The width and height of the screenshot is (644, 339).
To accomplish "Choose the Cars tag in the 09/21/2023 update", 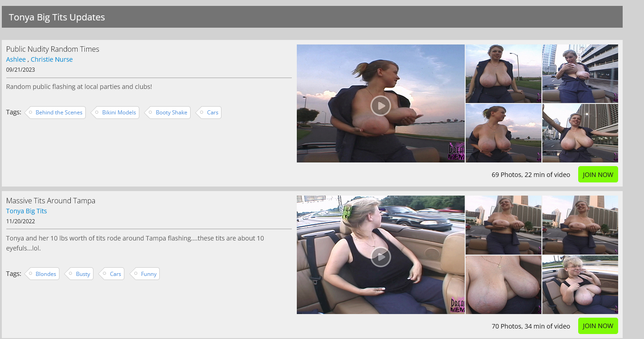I will tap(212, 113).
